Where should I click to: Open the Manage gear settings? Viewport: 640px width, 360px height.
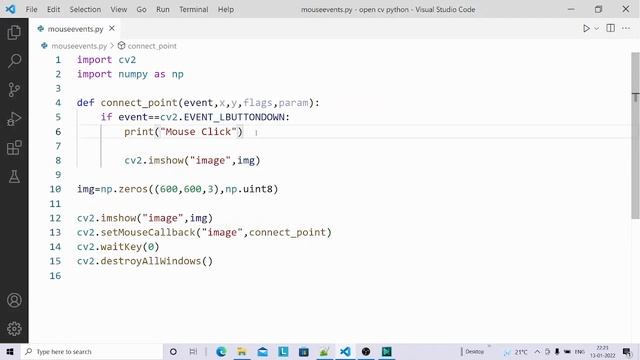pyautogui.click(x=14, y=329)
